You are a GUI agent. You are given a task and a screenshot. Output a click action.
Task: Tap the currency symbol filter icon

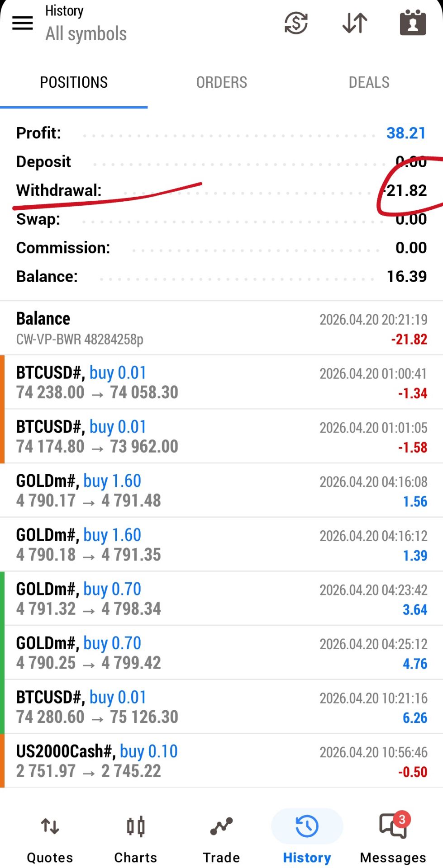point(296,23)
